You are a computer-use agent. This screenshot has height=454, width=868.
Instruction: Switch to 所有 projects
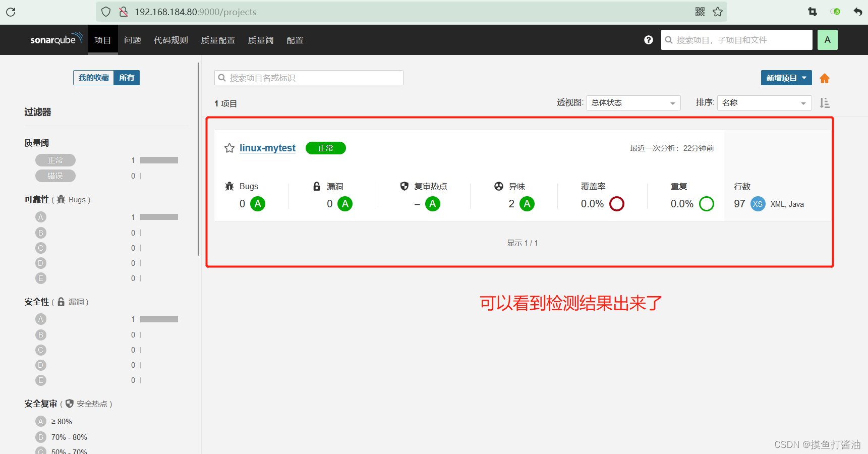127,78
